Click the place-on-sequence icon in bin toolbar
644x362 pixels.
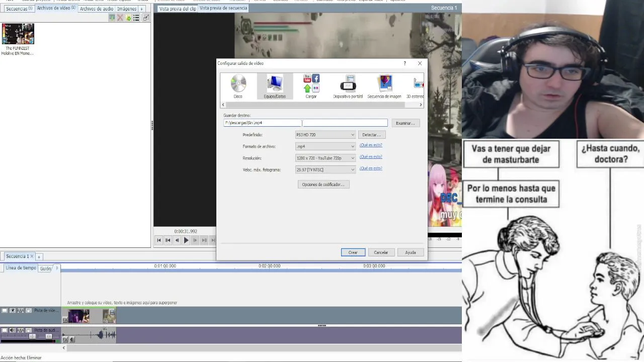coord(112,18)
